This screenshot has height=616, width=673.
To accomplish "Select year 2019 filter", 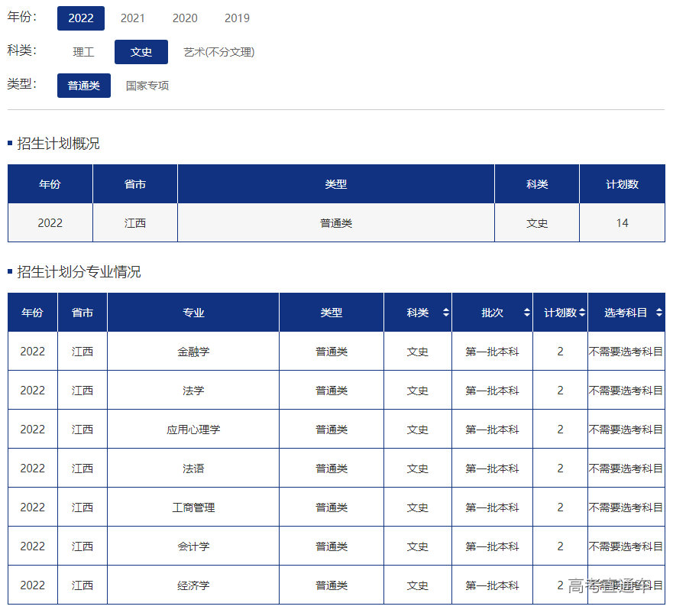I will point(237,18).
